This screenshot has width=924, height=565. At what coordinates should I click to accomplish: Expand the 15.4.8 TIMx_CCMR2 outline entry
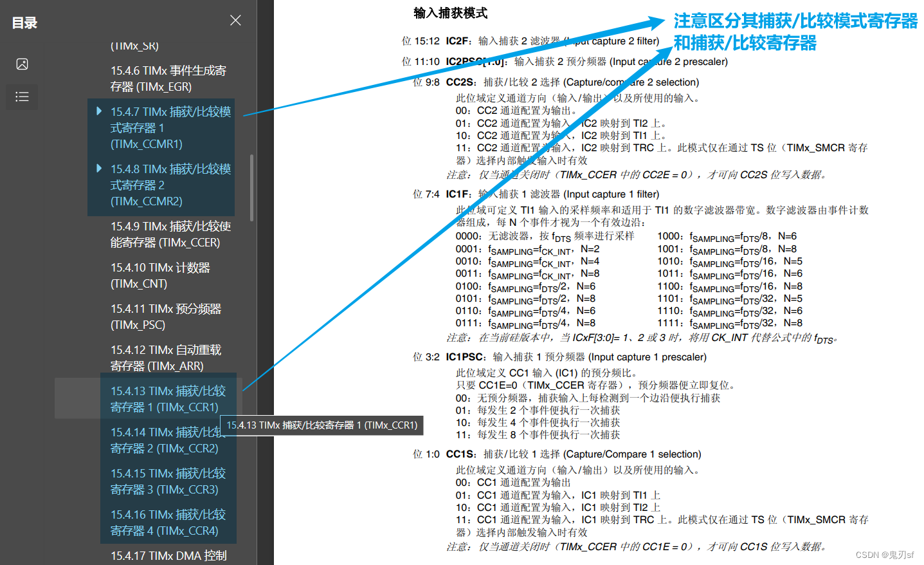tap(99, 168)
